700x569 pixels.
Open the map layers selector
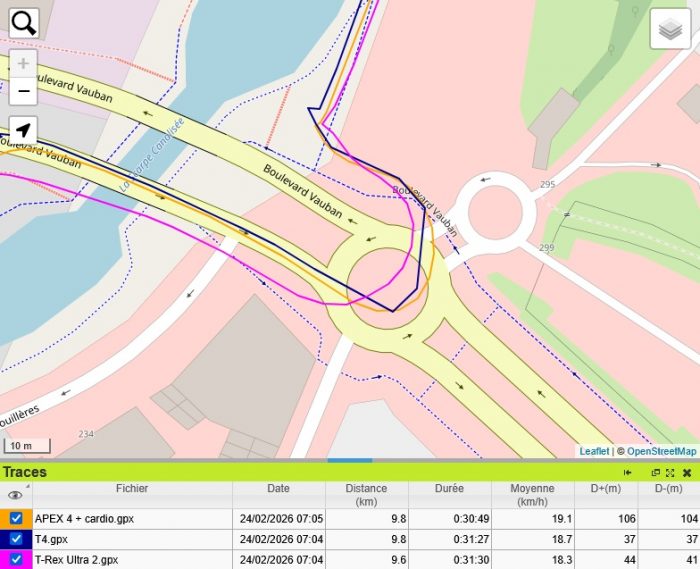671,29
